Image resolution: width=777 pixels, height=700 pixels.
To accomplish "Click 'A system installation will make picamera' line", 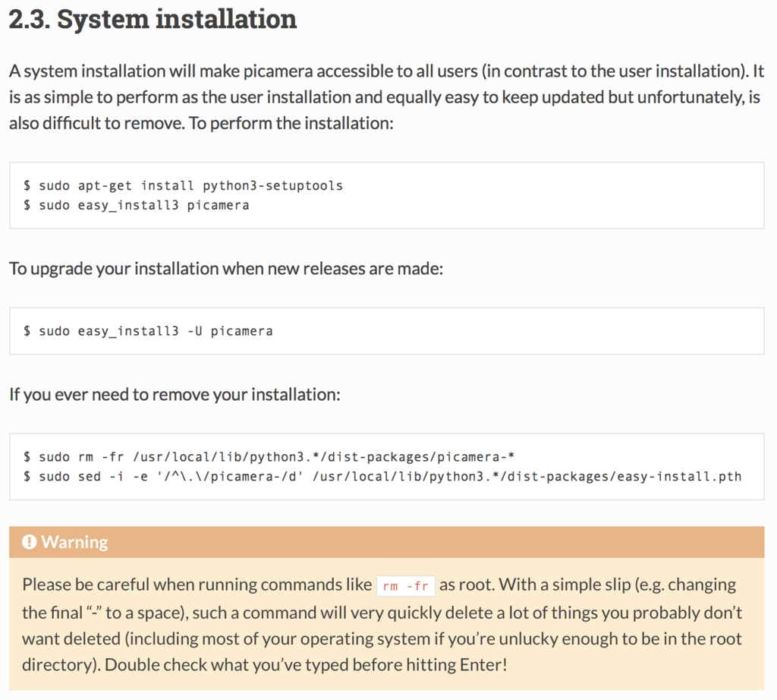I will point(386,71).
